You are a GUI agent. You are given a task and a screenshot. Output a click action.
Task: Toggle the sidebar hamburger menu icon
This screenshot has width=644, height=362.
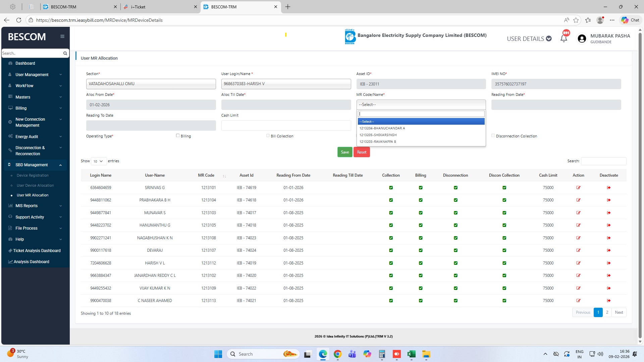click(62, 37)
